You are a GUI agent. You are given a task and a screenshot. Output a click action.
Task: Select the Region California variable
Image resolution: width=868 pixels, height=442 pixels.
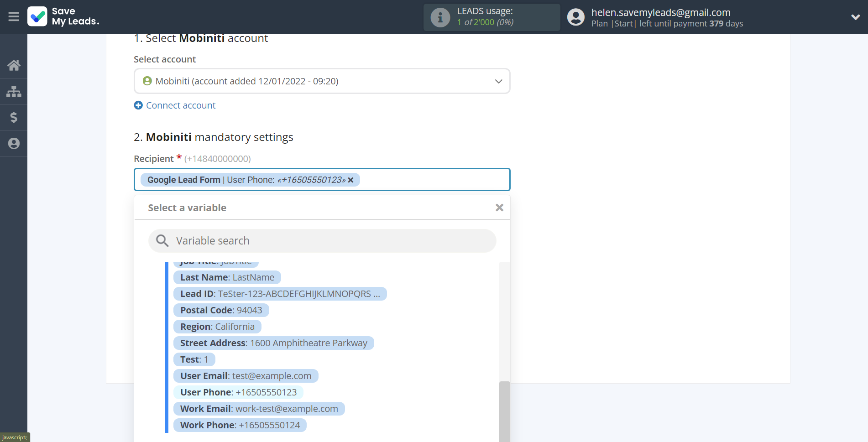coord(217,327)
